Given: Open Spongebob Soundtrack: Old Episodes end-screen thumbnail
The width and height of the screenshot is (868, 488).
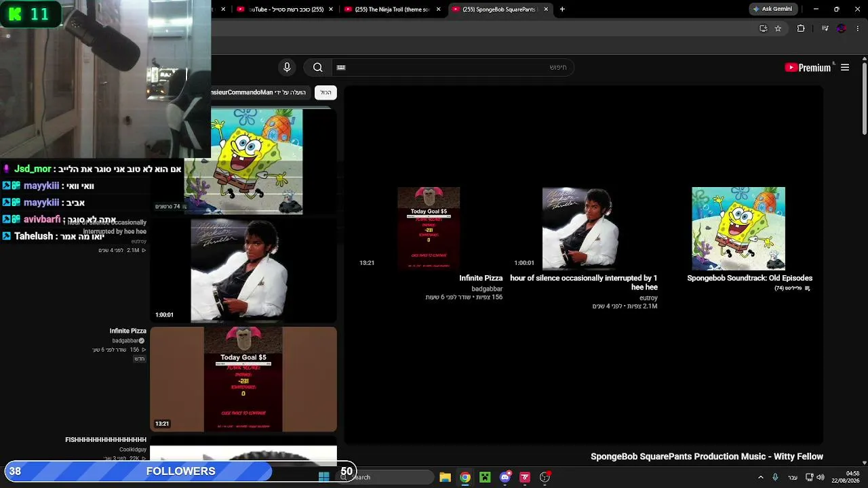Looking at the screenshot, I should coord(738,228).
